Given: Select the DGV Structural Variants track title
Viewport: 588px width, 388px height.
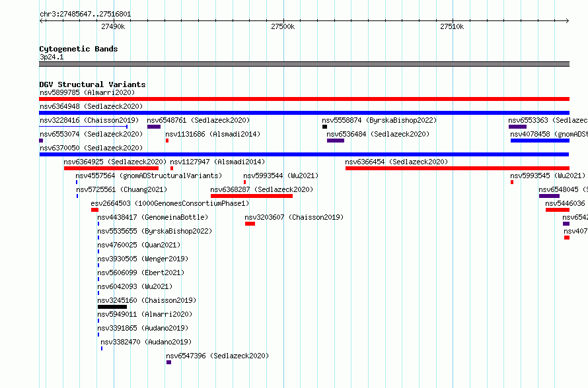Looking at the screenshot, I should (x=92, y=84).
